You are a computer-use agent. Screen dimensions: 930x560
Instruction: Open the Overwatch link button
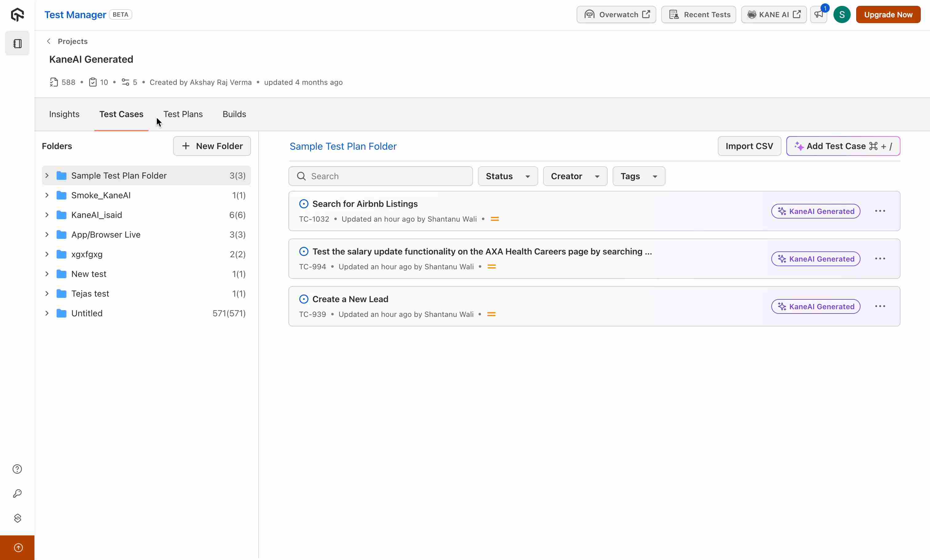(x=616, y=15)
